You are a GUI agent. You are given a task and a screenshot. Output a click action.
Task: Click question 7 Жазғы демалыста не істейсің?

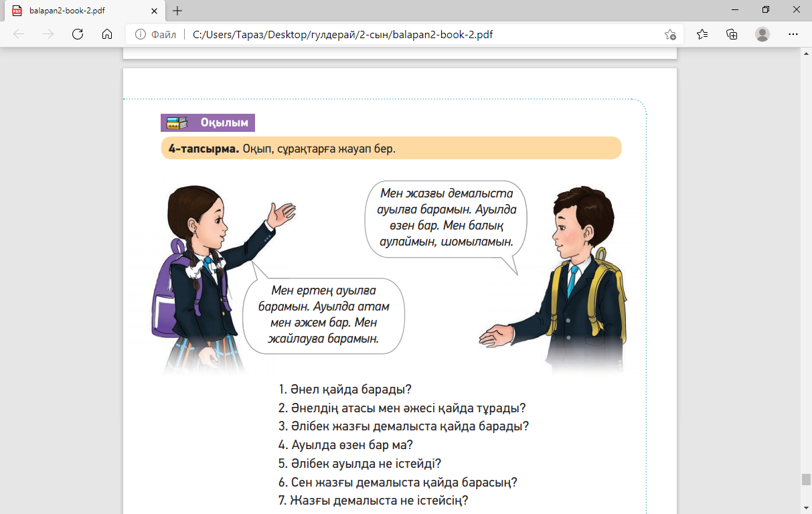pyautogui.click(x=373, y=500)
